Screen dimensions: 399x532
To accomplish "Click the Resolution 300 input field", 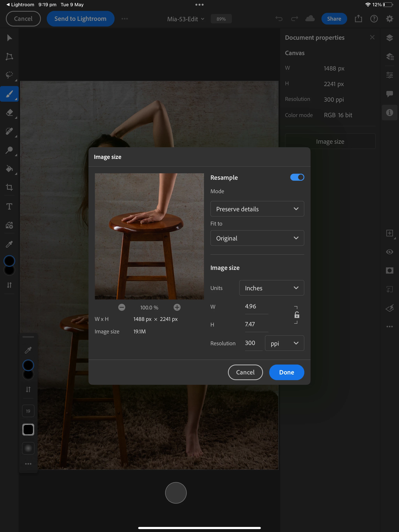I will coord(253,343).
